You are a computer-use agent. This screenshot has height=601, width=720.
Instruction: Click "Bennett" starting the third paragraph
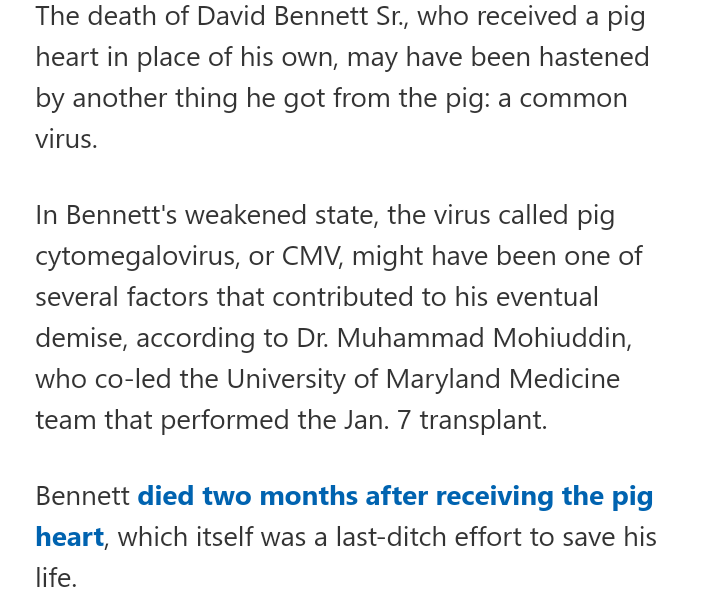82,497
